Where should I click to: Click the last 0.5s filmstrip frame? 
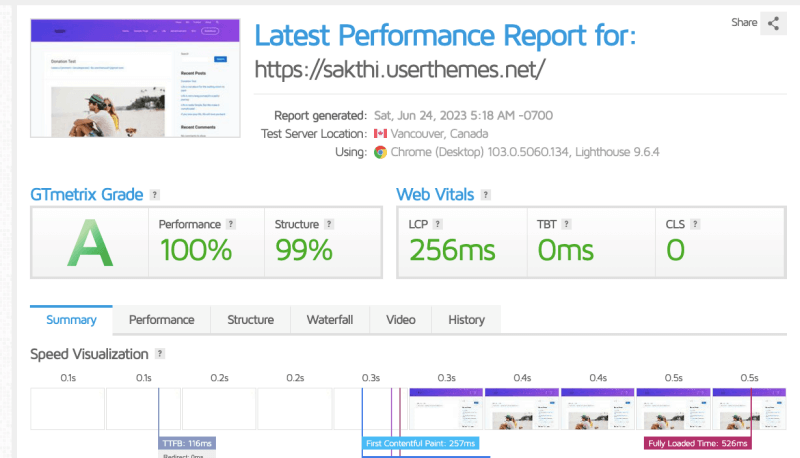pyautogui.click(x=749, y=409)
